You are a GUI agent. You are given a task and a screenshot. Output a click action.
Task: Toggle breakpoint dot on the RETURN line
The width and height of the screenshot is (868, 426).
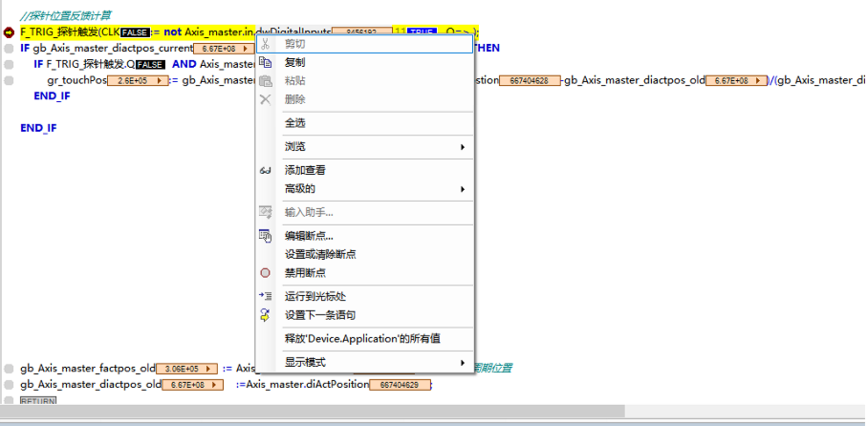coord(9,401)
